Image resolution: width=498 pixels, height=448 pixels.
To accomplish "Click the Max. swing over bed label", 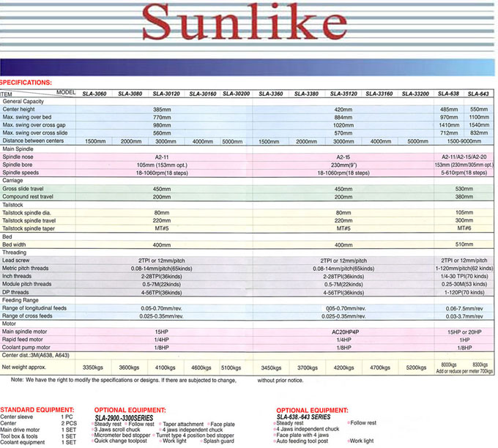I will [x=27, y=117].
